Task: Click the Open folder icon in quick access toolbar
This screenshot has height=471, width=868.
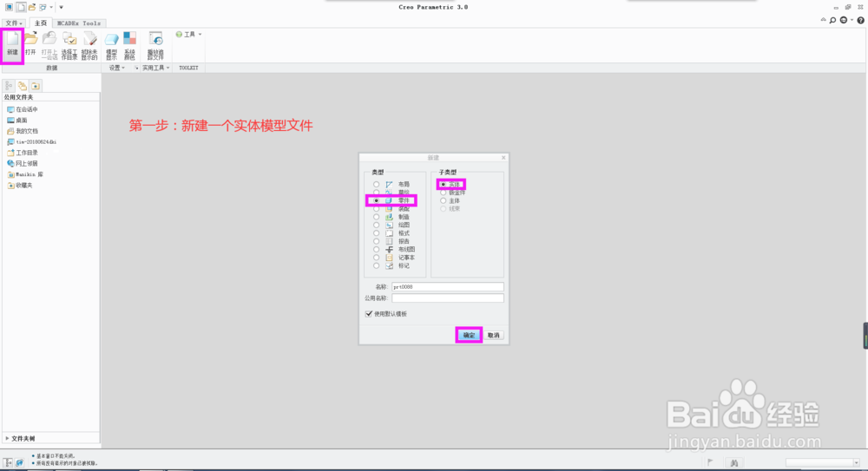Action: point(32,7)
